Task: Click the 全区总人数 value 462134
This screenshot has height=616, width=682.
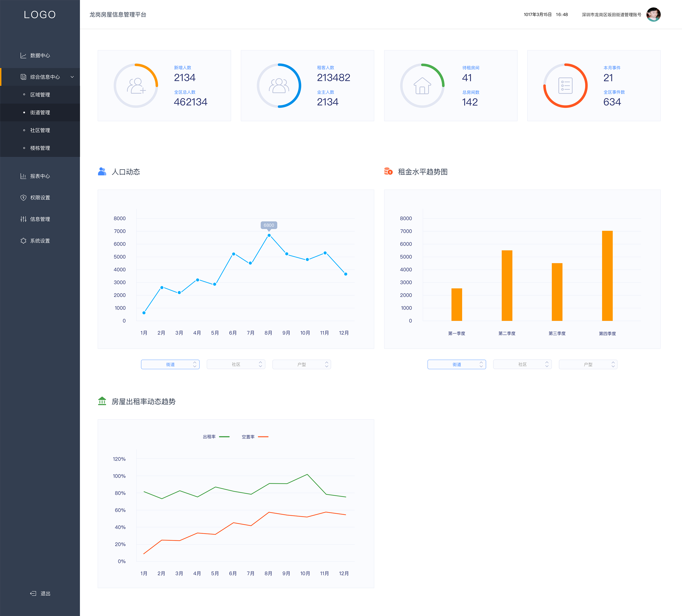Action: pyautogui.click(x=190, y=102)
